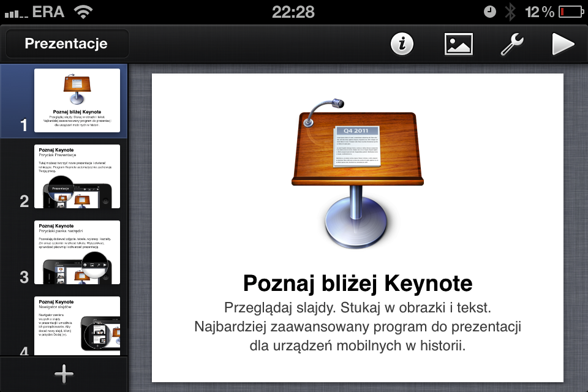The width and height of the screenshot is (588, 392).
Task: Select slide 4 thumbnail Nawigator slajdów
Action: [x=77, y=326]
